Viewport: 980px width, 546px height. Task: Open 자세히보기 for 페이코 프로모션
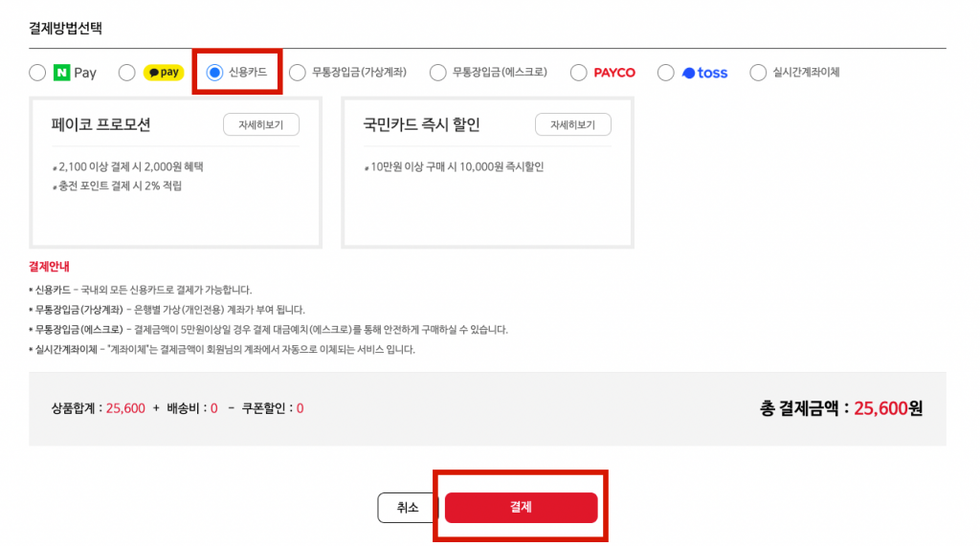(260, 125)
